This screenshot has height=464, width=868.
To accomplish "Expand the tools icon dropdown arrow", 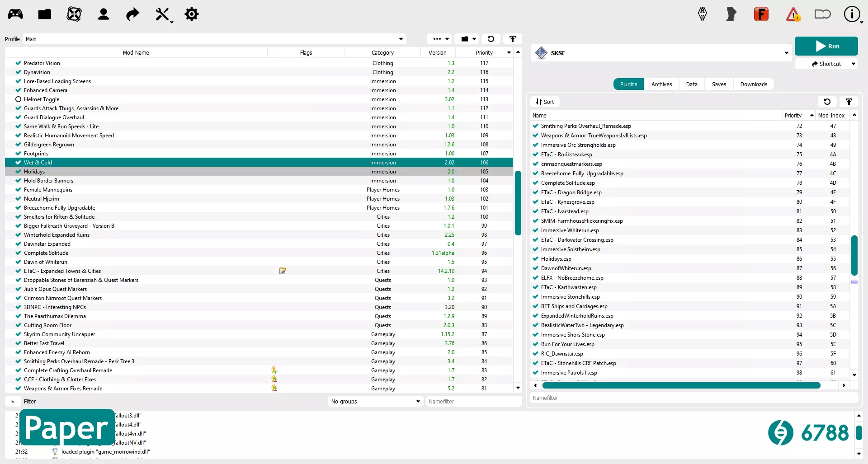I will tap(172, 21).
